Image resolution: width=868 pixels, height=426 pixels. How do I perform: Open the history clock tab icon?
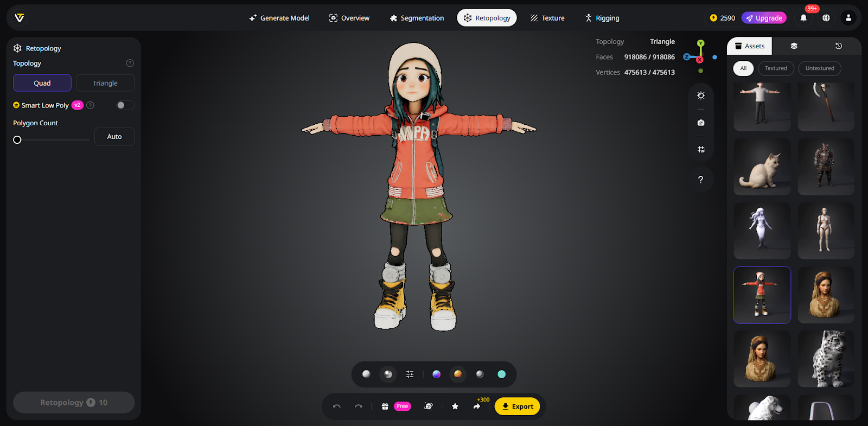[838, 46]
